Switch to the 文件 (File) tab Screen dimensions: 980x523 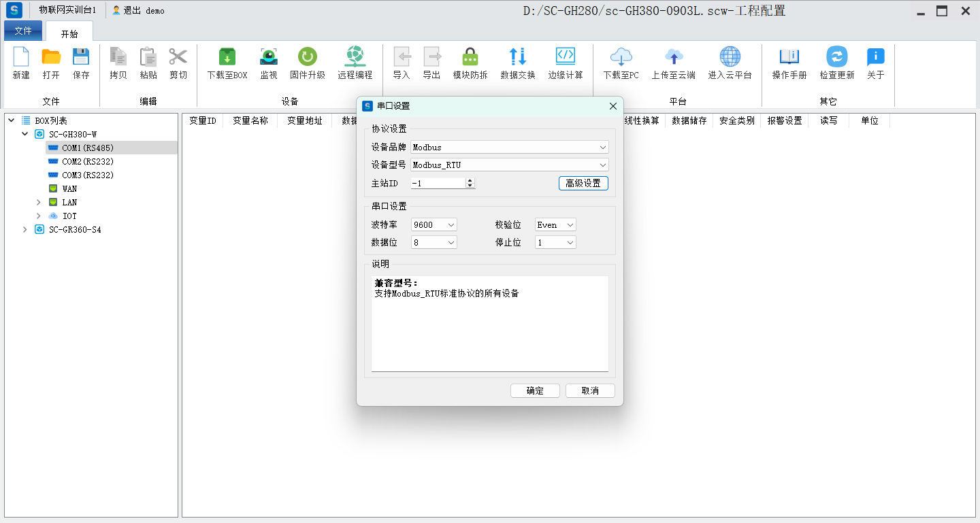pos(23,31)
